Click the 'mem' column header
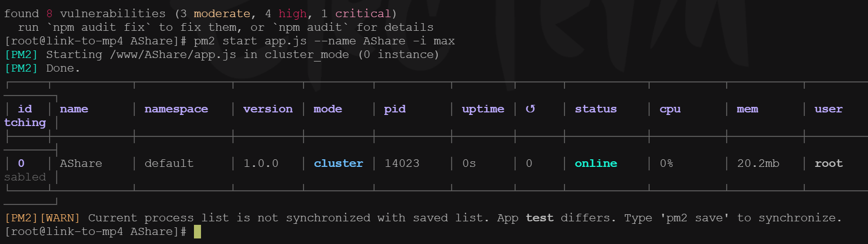 click(747, 109)
